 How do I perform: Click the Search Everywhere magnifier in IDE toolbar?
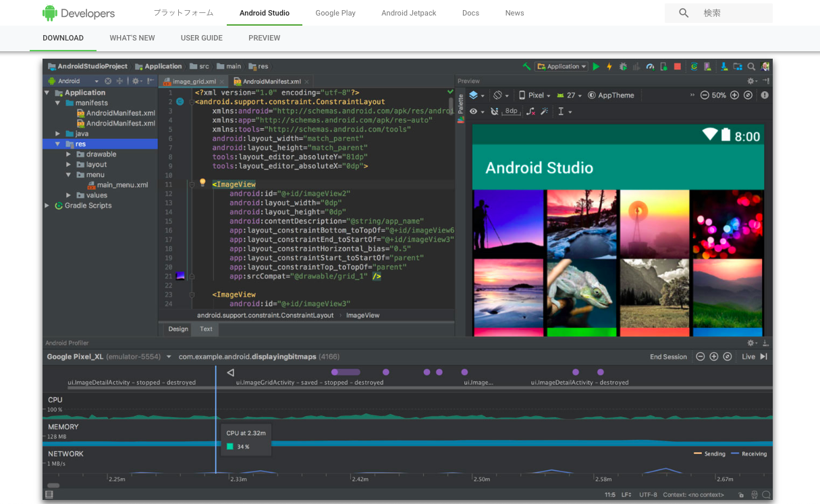751,66
